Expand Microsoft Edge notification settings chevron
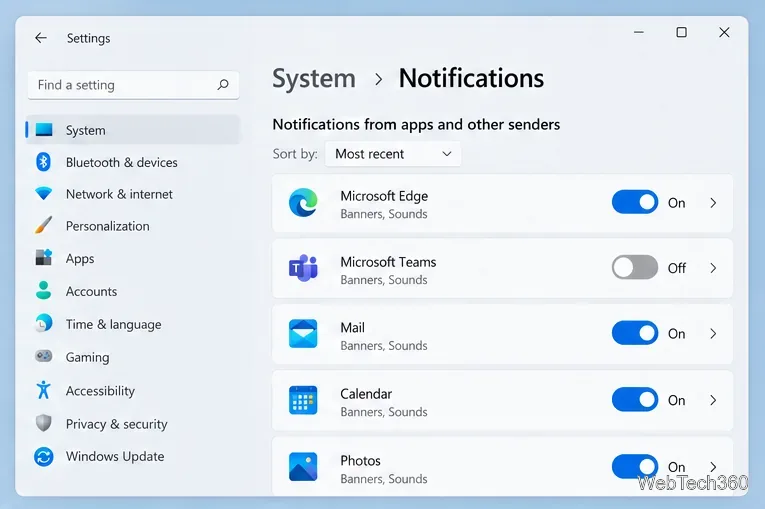This screenshot has height=509, width=765. click(713, 203)
